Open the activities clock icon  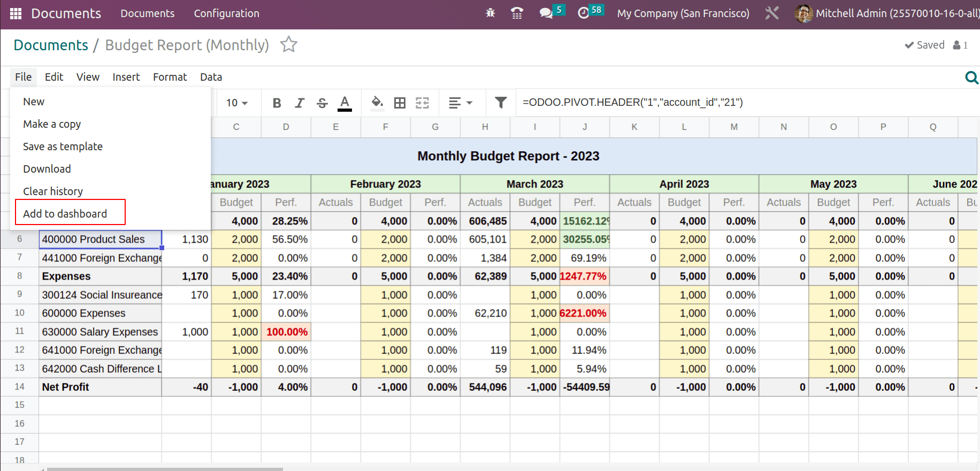click(584, 13)
